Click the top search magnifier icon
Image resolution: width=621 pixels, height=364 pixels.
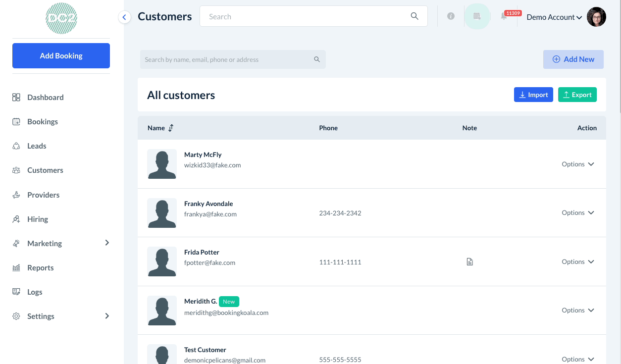tap(414, 16)
